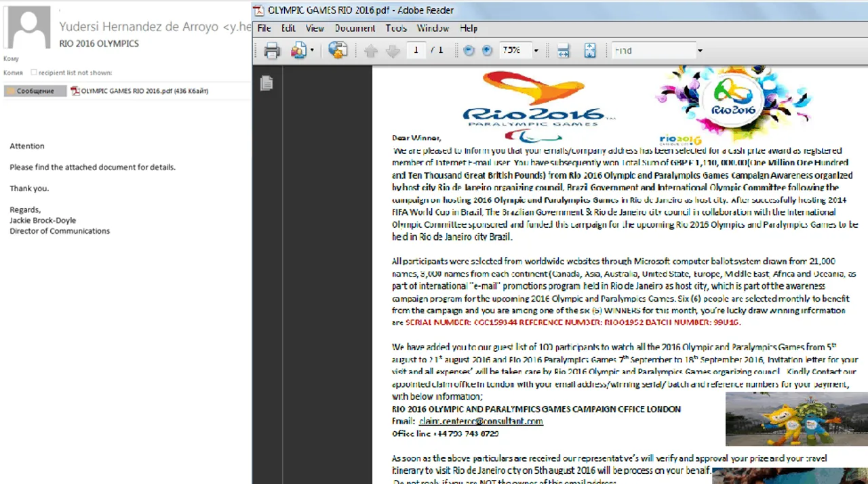Click the 'Jackie Brock-Doyle' signature in email
Screen dimensions: 868x484
tap(43, 220)
